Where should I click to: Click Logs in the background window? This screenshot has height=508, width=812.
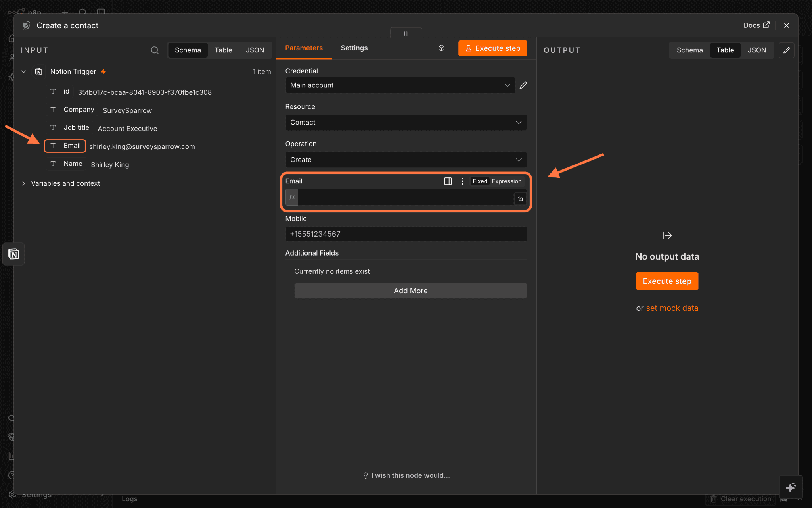point(129,499)
